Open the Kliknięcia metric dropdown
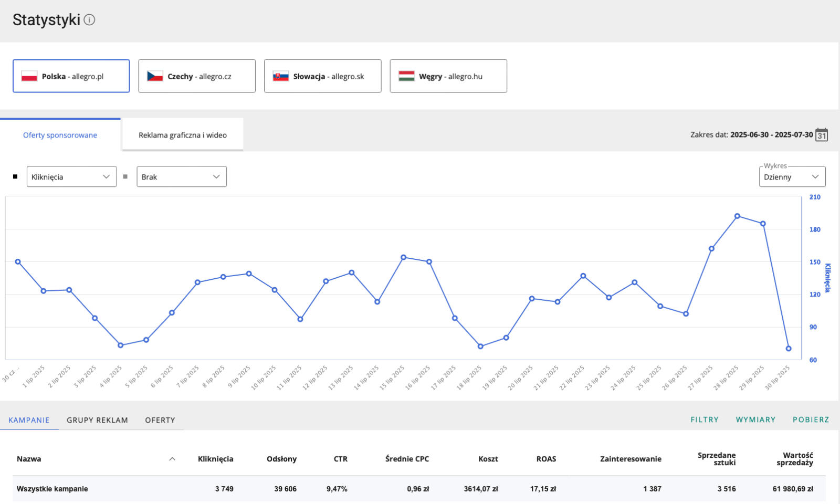This screenshot has width=840, height=504. pyautogui.click(x=71, y=177)
